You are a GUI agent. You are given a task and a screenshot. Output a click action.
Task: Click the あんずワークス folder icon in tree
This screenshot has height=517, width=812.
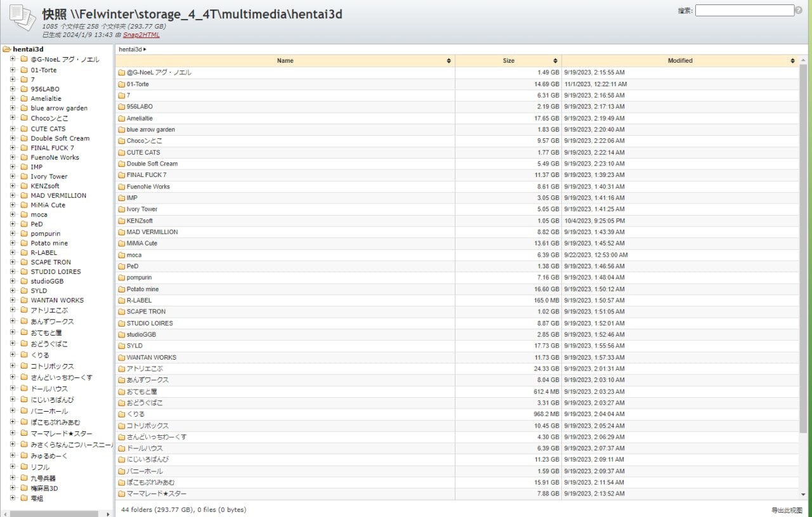(x=24, y=322)
